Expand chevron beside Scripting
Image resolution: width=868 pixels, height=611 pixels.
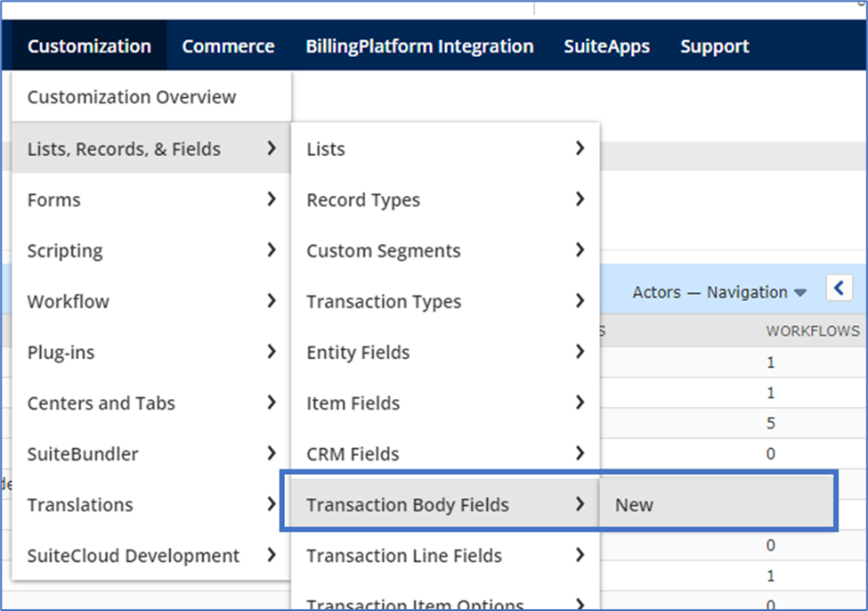point(272,249)
